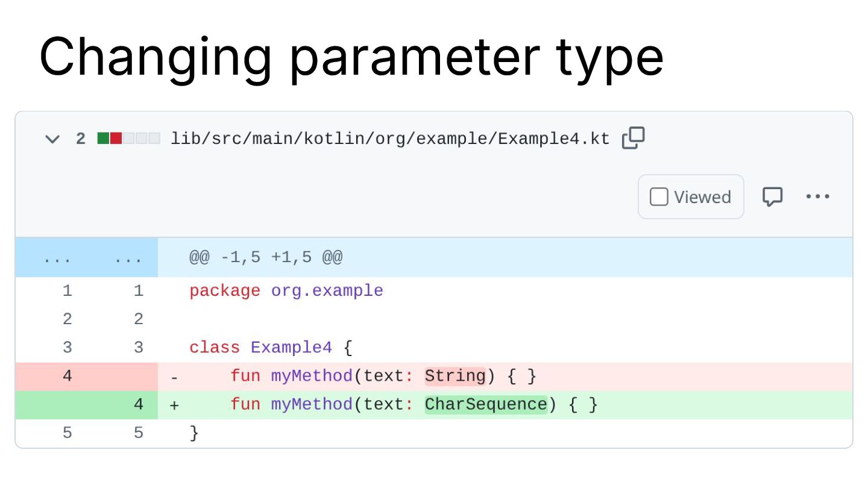This screenshot has height=488, width=868.
Task: Open the file comment speech bubble
Action: pyautogui.click(x=772, y=196)
